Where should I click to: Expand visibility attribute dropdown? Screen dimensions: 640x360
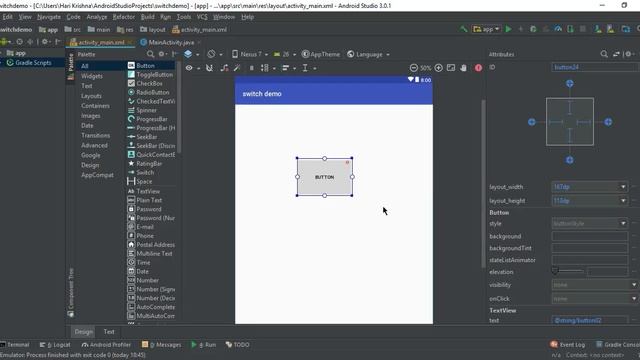click(x=634, y=284)
